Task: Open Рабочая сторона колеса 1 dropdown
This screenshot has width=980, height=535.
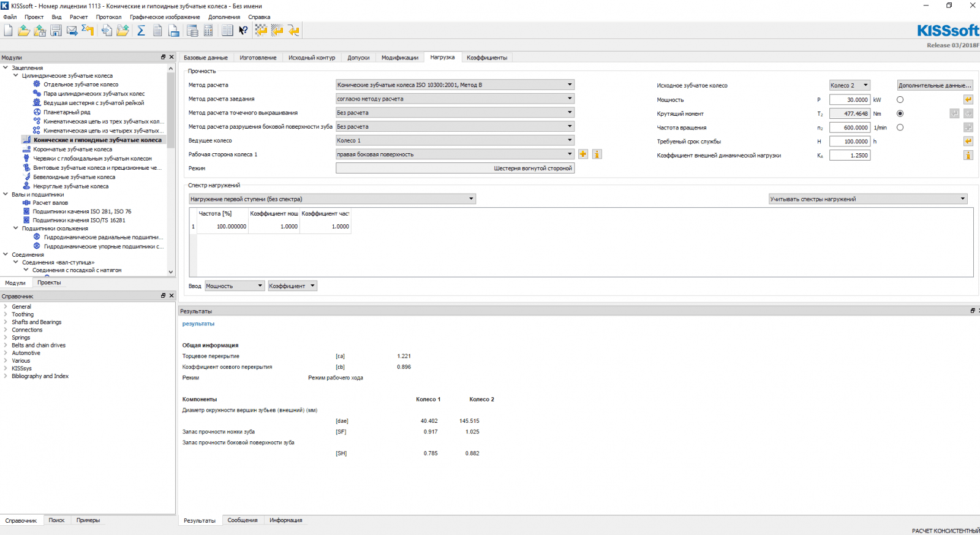Action: click(455, 154)
